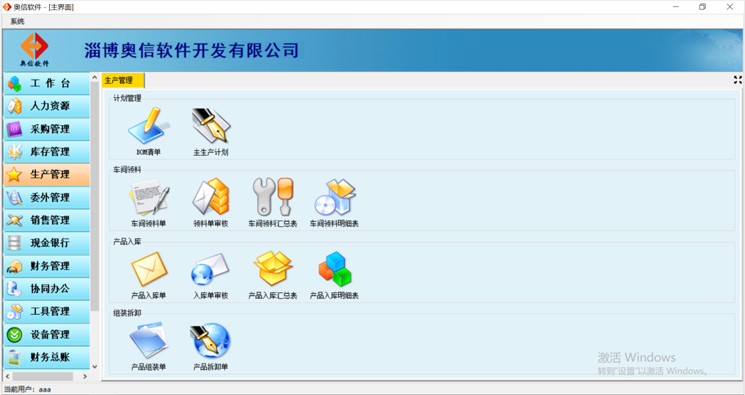Click the sidebar horizontal scrollbar thumb
Viewport: 745px width, 395px height.
tap(43, 376)
